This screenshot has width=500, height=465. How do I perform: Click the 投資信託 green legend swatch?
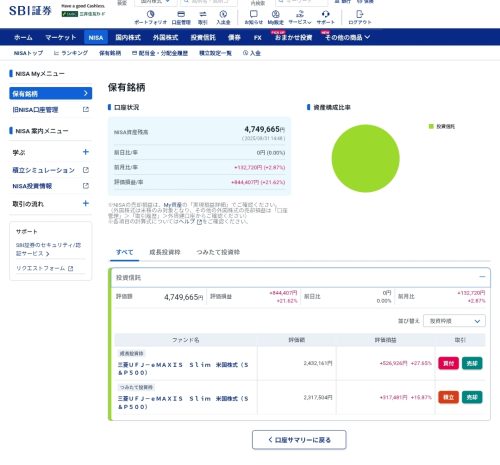point(431,126)
